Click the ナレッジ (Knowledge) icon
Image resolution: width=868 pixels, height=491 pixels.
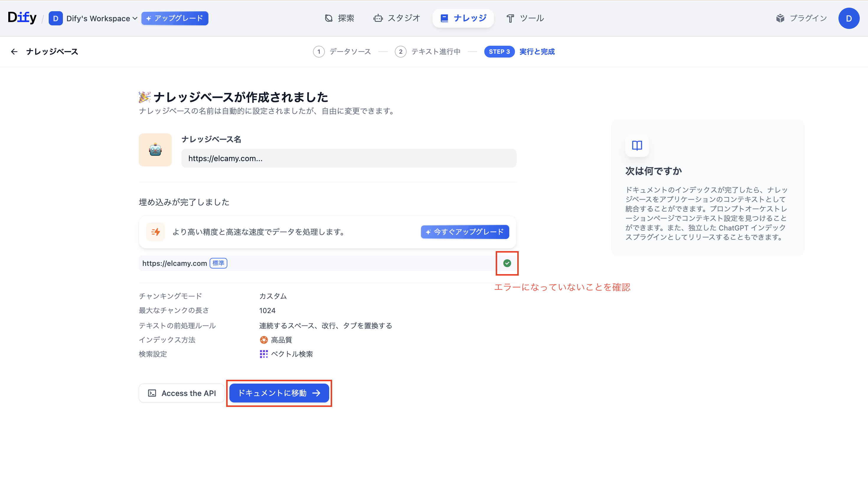pos(445,18)
